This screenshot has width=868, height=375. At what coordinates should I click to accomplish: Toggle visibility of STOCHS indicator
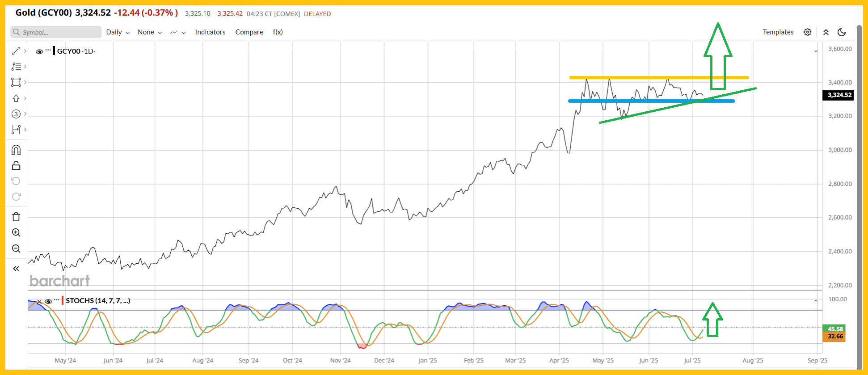[48, 301]
